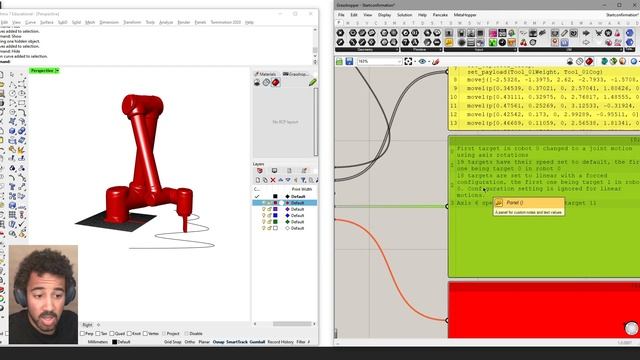The width and height of the screenshot is (640, 360).
Task: Expand the Input component group bar
Action: (480, 49)
